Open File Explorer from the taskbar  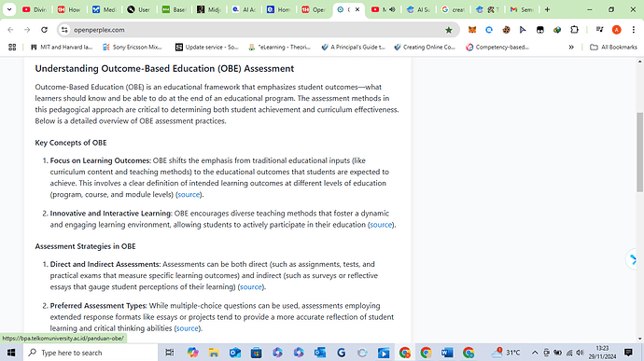tap(214, 353)
